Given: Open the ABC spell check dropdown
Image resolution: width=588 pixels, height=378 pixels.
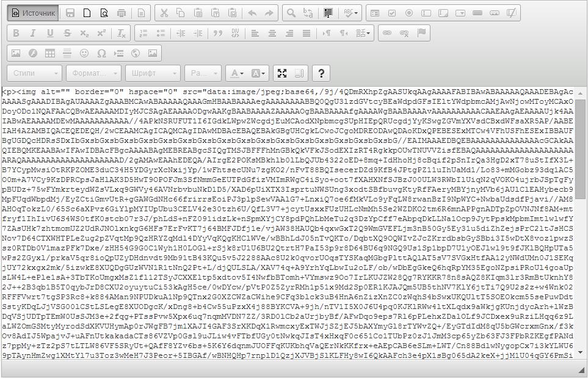Looking at the screenshot, I should (x=350, y=13).
